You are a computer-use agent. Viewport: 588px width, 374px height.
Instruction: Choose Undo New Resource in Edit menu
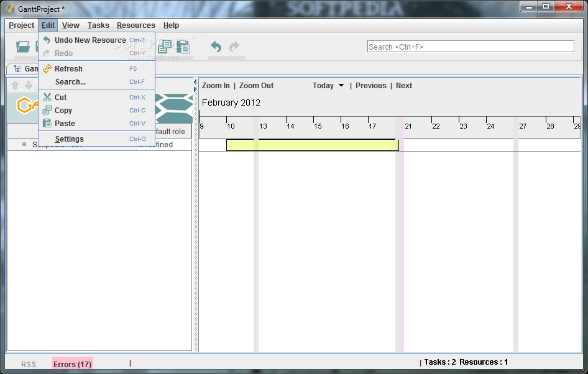97,40
